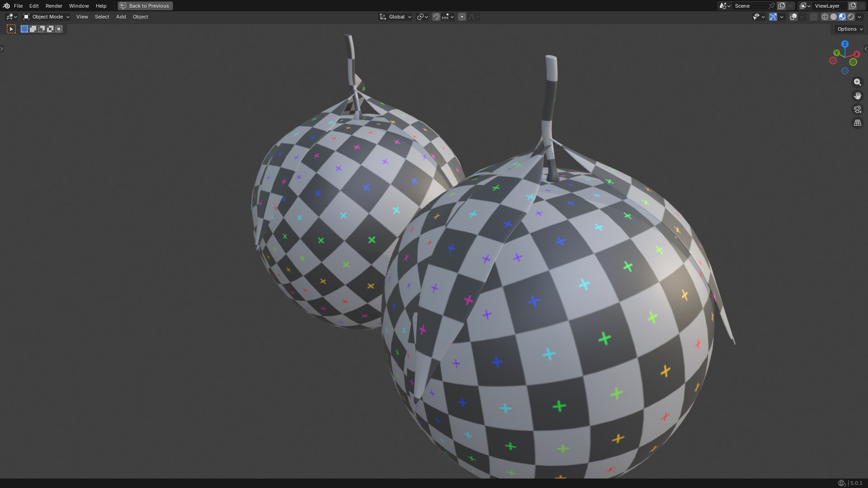Click the Blender logo icon
The height and width of the screenshot is (488, 868).
tap(6, 6)
